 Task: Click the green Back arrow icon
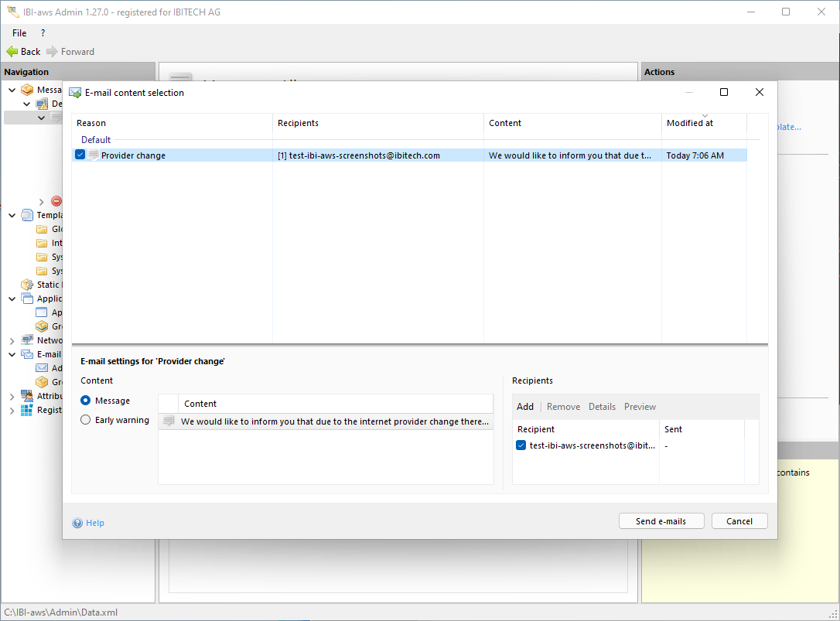click(12, 52)
